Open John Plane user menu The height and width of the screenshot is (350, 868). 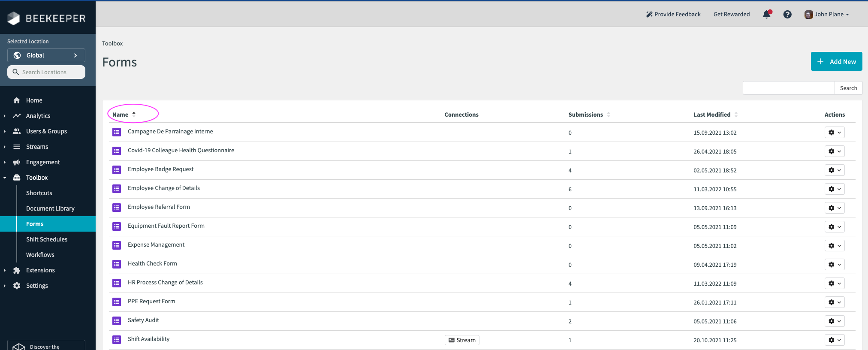(827, 14)
